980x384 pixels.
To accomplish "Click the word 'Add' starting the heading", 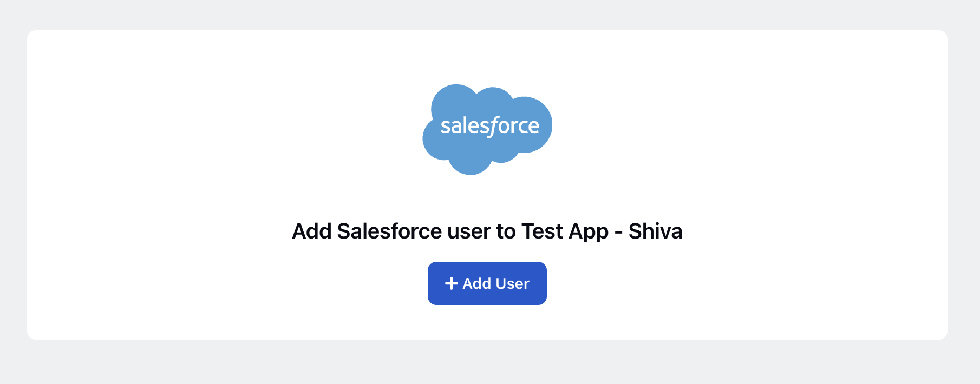I will click(x=311, y=231).
